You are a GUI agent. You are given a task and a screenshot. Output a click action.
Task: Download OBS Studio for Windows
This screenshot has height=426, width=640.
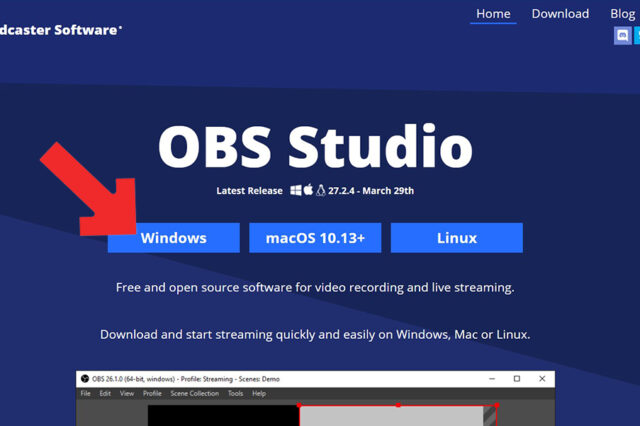[x=173, y=238]
